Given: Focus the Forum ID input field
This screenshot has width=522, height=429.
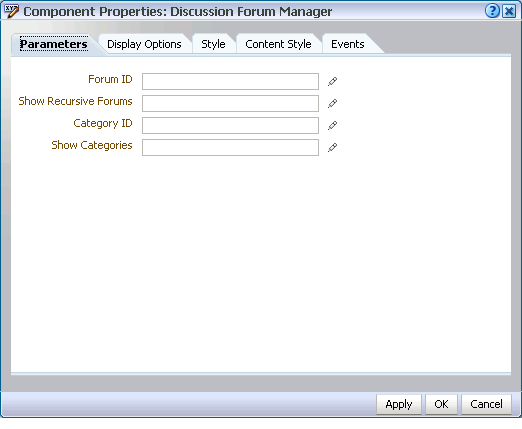Looking at the screenshot, I should point(230,81).
